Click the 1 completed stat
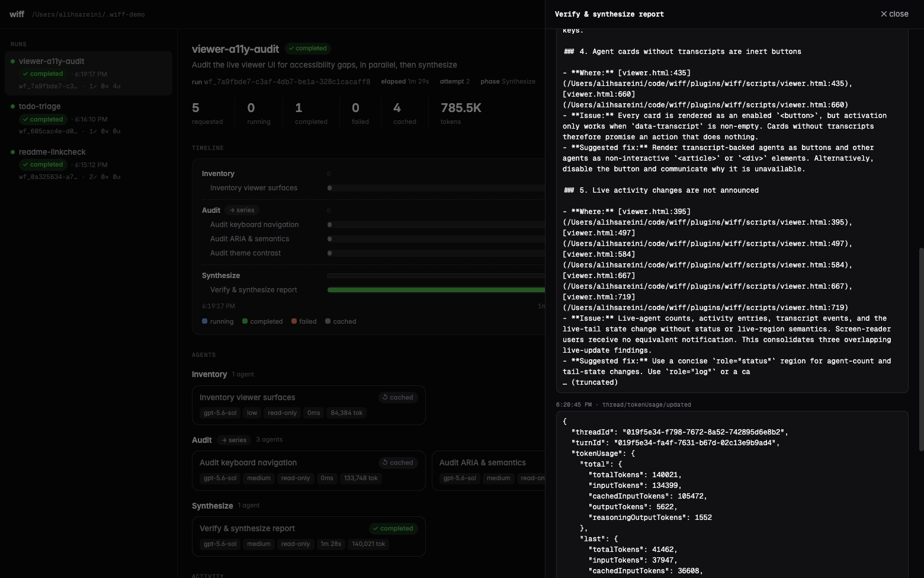This screenshot has width=924, height=578. coord(311,113)
